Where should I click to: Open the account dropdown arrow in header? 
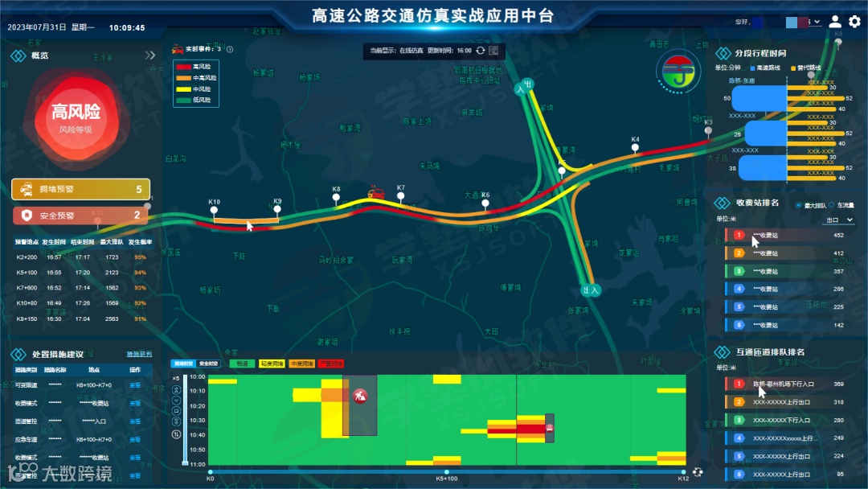tap(817, 23)
